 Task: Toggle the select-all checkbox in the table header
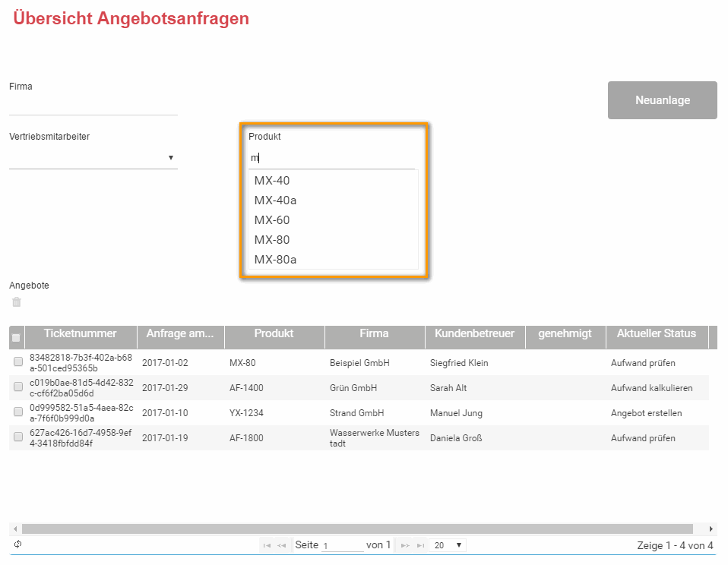point(16,338)
